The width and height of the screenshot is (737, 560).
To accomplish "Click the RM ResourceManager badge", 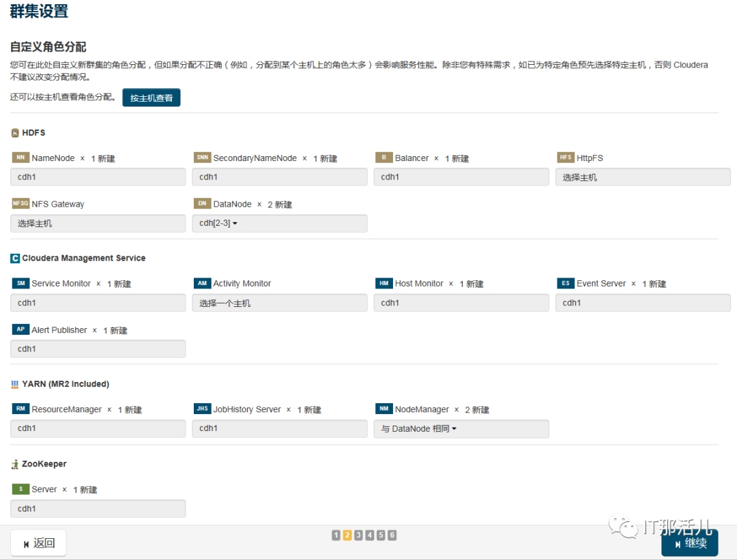I will (20, 409).
